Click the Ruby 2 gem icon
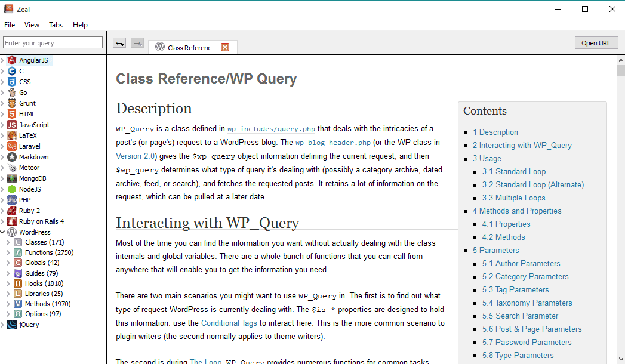 (12, 211)
